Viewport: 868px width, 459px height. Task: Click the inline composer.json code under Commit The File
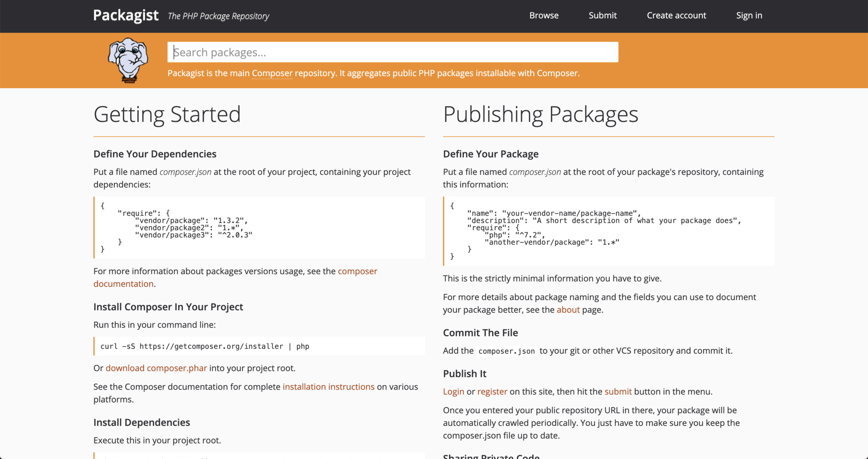(506, 351)
